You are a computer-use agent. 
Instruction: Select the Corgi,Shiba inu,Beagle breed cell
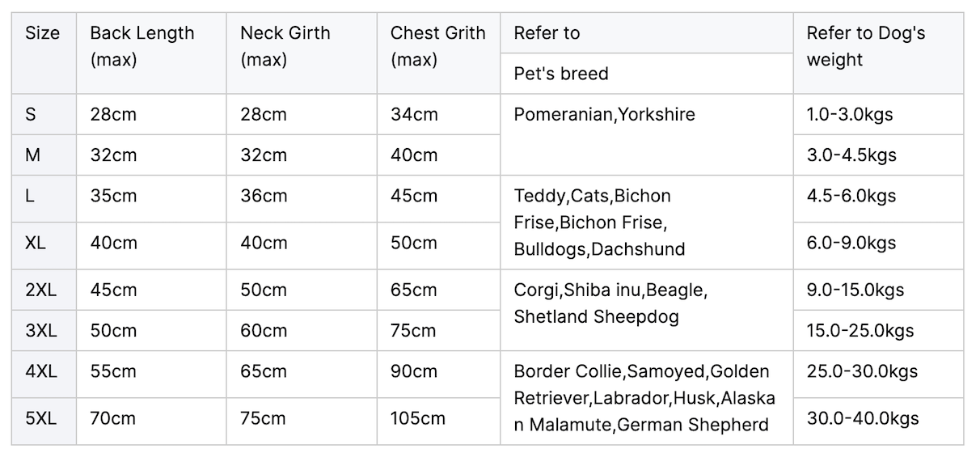(x=647, y=310)
